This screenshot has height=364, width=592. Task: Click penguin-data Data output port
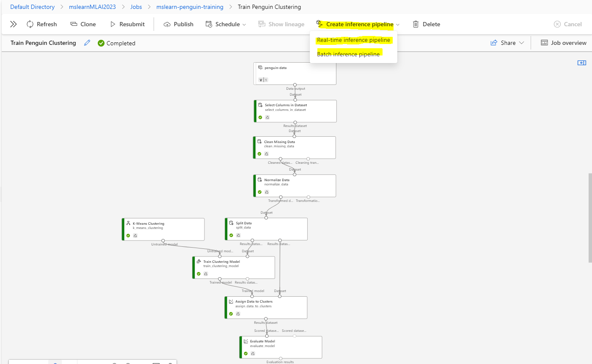(x=295, y=85)
